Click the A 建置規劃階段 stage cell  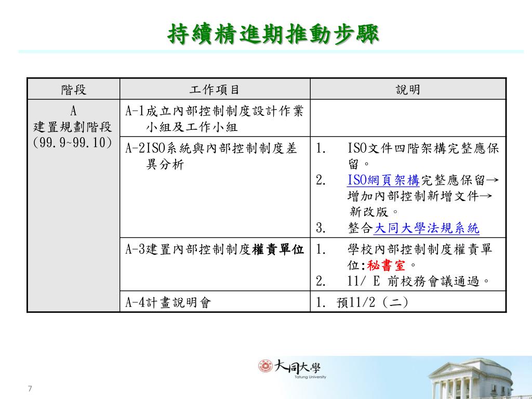pyautogui.click(x=73, y=206)
